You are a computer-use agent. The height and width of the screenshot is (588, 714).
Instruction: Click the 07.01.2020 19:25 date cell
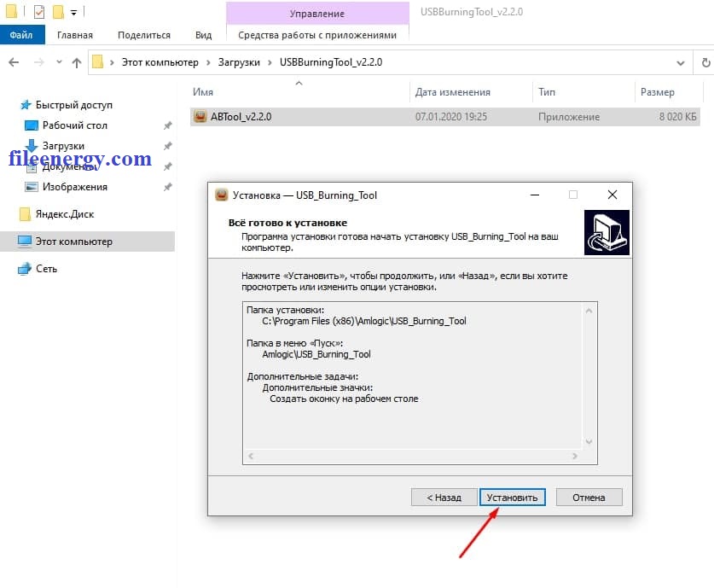[x=450, y=117]
